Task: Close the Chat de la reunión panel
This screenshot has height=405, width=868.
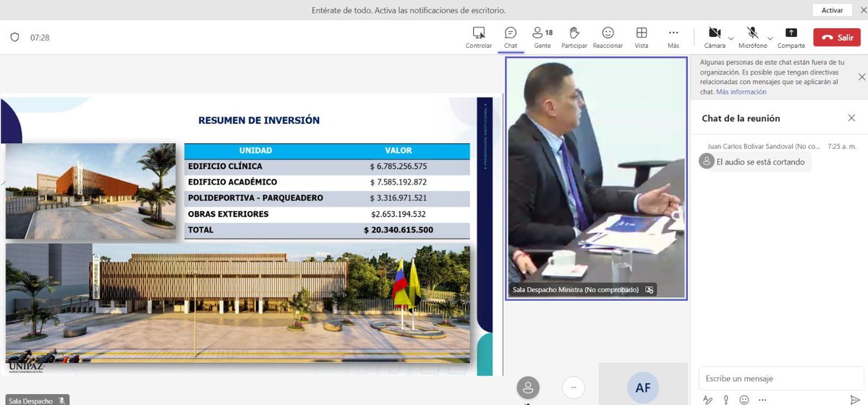Action: click(851, 118)
